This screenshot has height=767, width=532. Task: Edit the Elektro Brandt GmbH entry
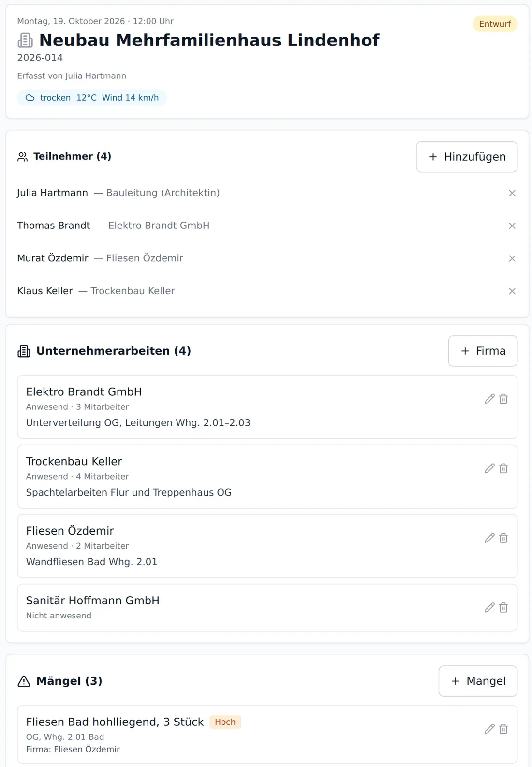(489, 399)
